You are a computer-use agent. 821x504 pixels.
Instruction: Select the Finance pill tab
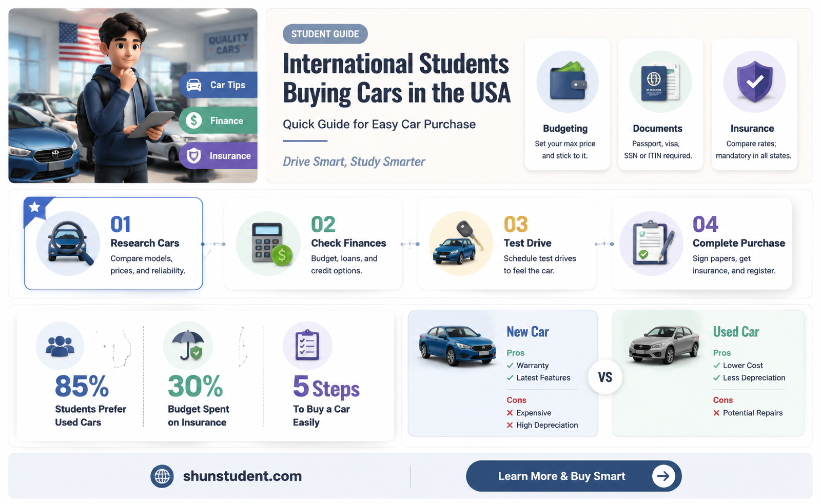[218, 120]
